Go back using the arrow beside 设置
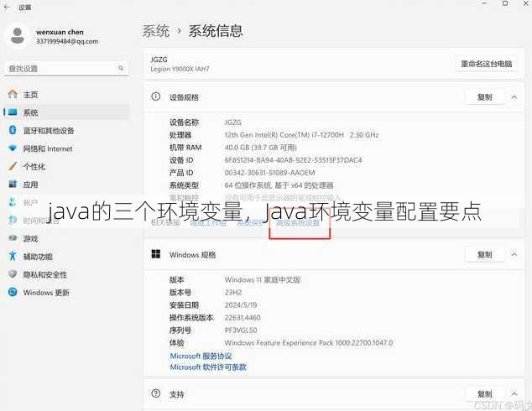This screenshot has height=411, width=532. coord(7,7)
